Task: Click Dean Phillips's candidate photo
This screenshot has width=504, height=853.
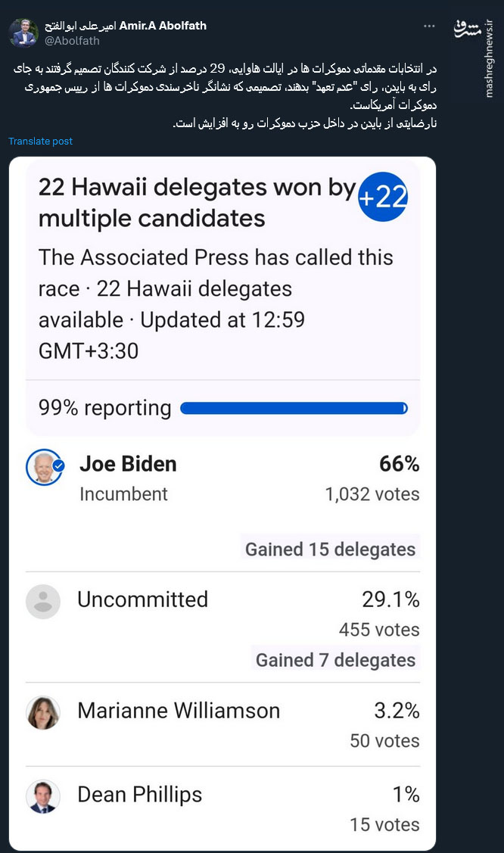Action: [43, 796]
